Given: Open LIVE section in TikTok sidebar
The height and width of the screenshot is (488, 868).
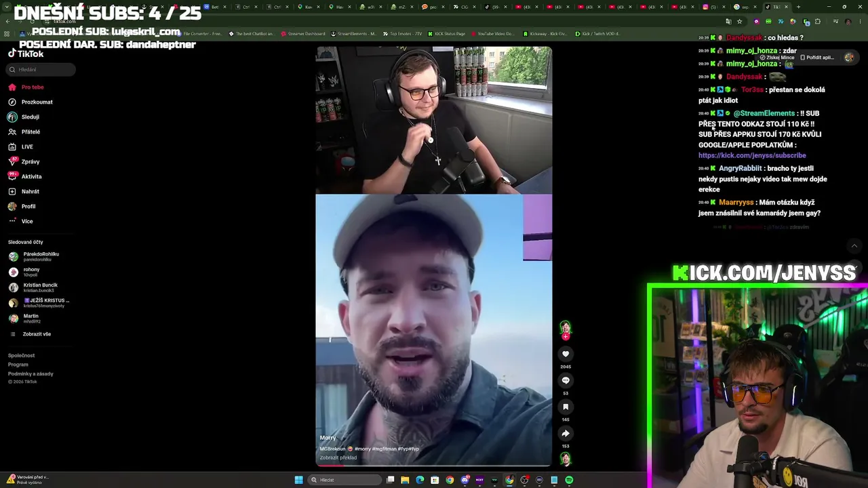Looking at the screenshot, I should (x=21, y=146).
